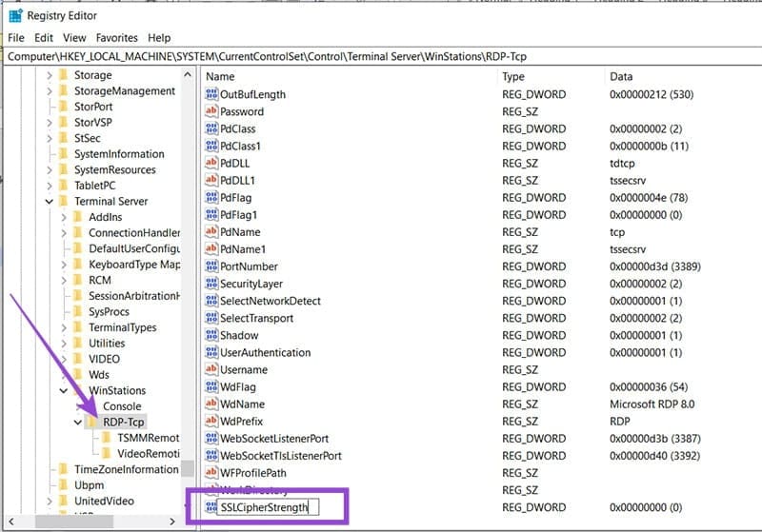The height and width of the screenshot is (532, 762).
Task: Expand the Storage tree node
Action: pyautogui.click(x=50, y=75)
